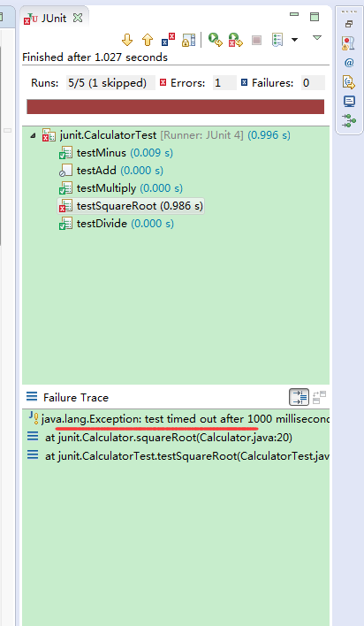Open Calculator.squareRoot stack trace line
This screenshot has width=364, height=626.
160,438
